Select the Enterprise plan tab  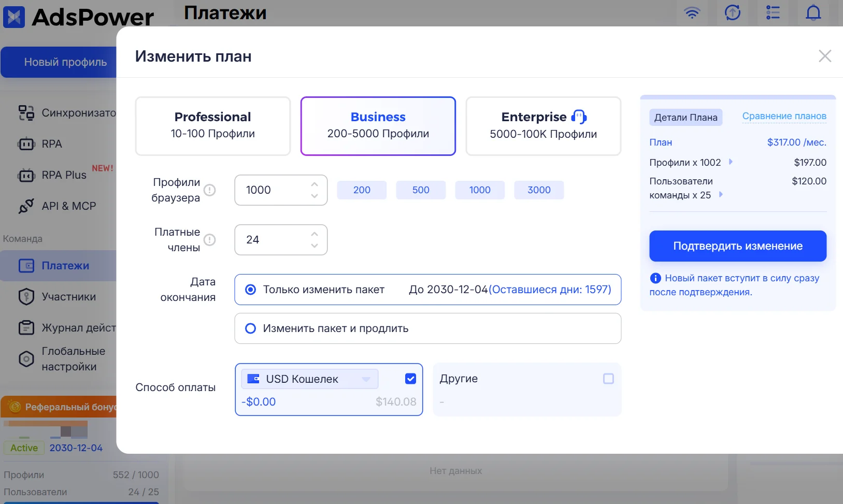coord(543,126)
